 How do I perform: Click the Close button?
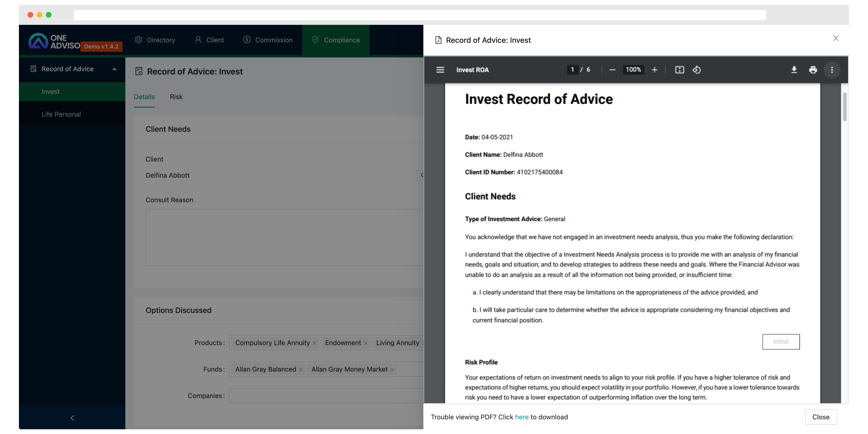click(x=821, y=417)
